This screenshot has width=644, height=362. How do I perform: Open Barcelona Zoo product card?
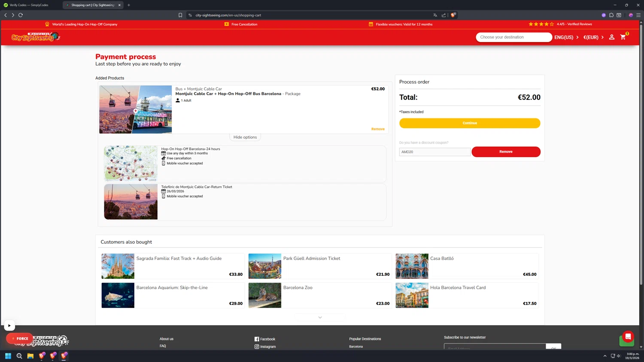click(x=320, y=295)
